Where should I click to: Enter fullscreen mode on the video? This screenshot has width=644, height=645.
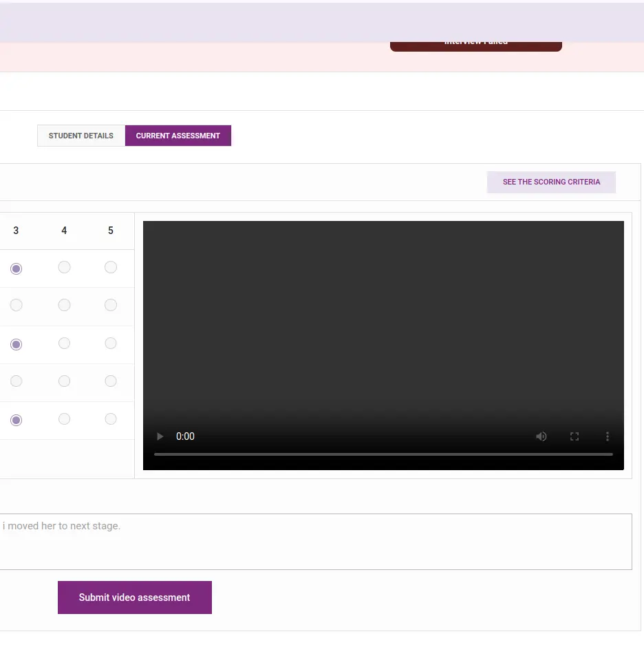tap(575, 436)
